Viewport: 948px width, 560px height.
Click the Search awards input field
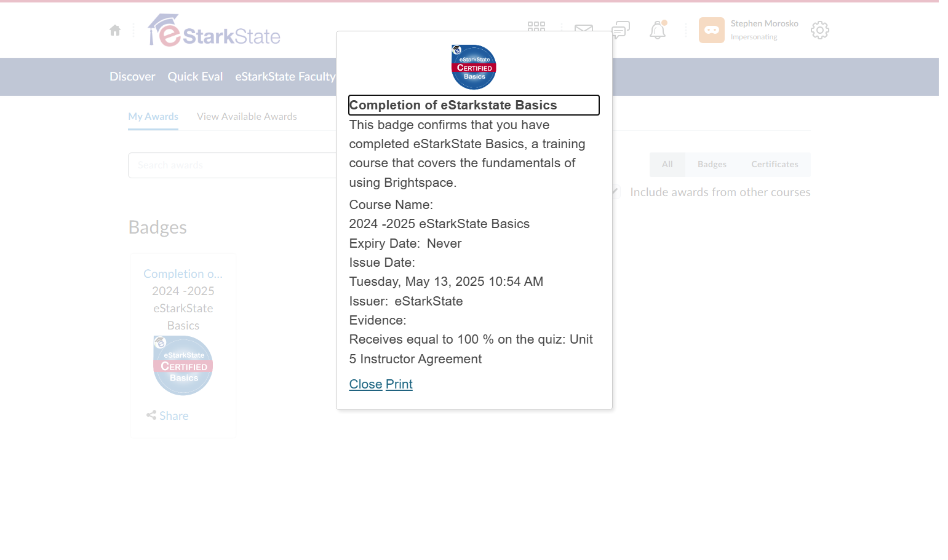(x=232, y=165)
